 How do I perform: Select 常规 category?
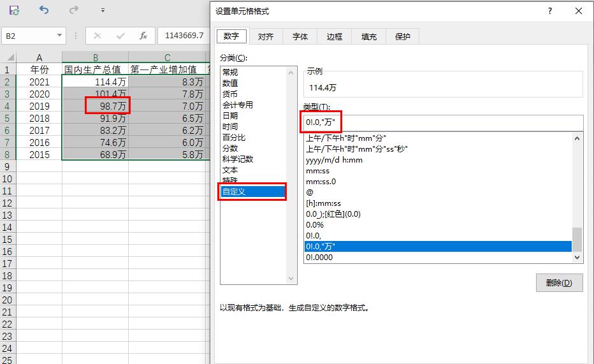pos(254,72)
